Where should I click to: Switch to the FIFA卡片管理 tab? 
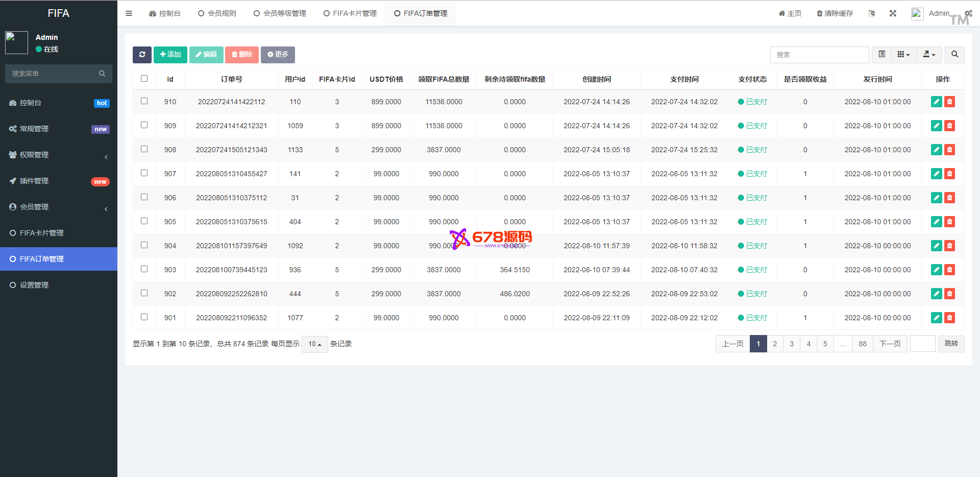(x=350, y=13)
